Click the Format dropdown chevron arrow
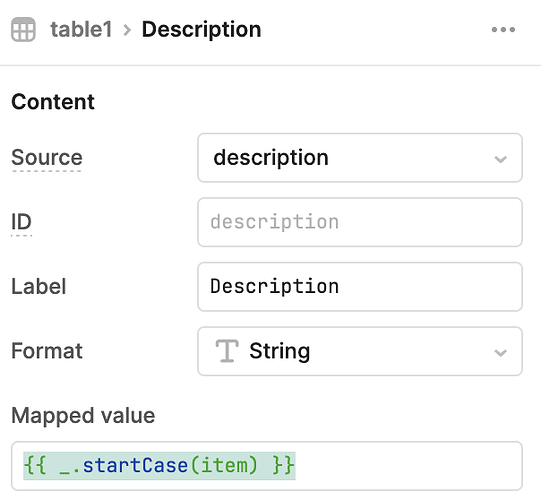541x500 pixels. click(500, 353)
